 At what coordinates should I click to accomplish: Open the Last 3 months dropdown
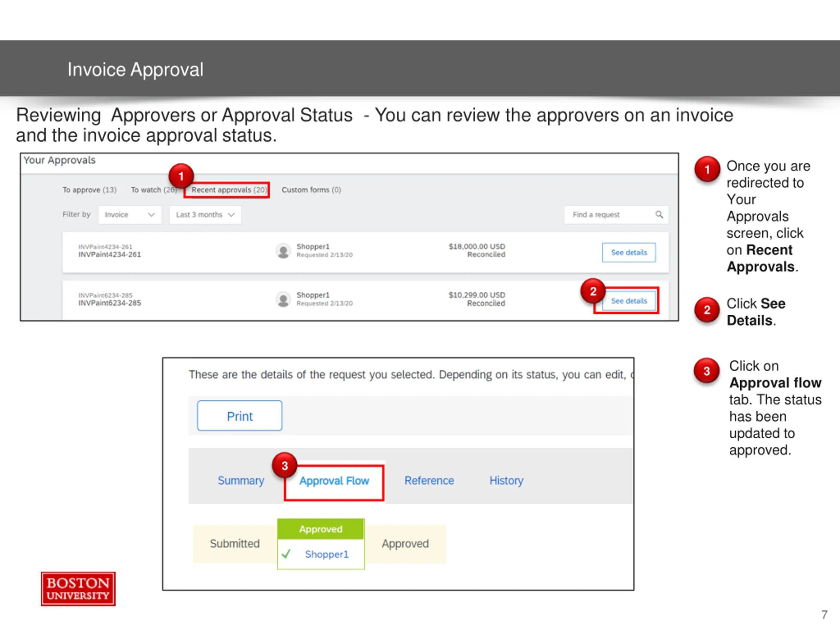[205, 215]
